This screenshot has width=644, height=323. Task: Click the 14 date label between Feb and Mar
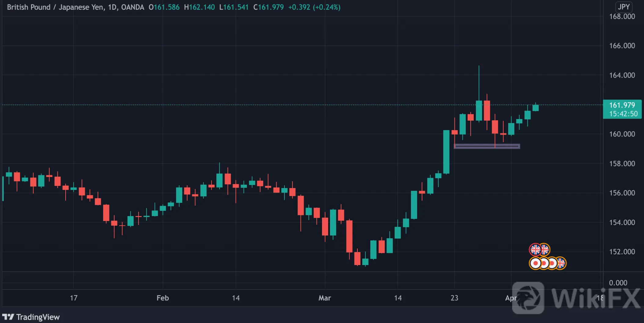[x=236, y=298]
